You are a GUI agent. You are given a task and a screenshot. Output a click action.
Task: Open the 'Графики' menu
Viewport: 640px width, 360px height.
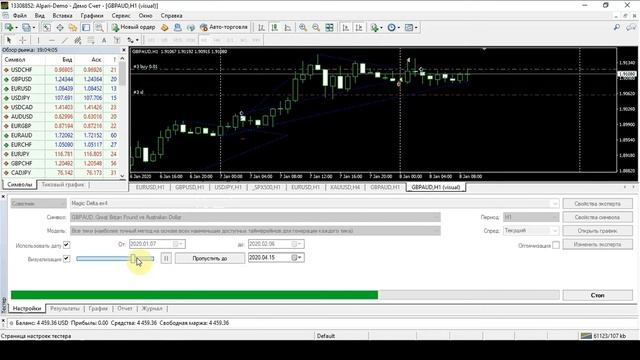[92, 16]
